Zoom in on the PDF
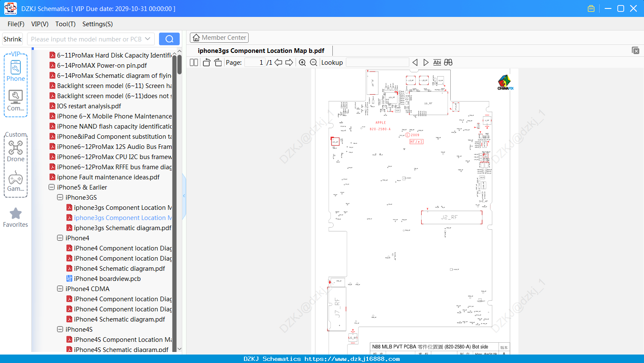Screen dimensions: 644x363 point(302,63)
